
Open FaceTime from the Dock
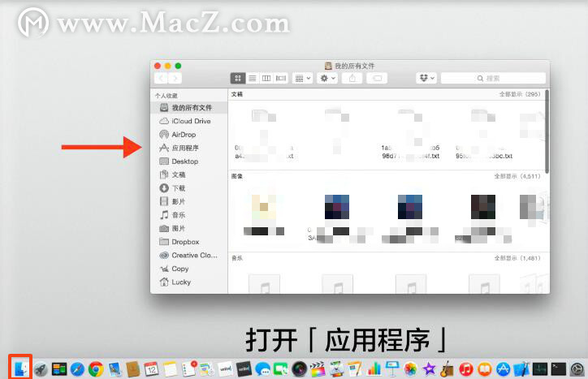point(281,369)
